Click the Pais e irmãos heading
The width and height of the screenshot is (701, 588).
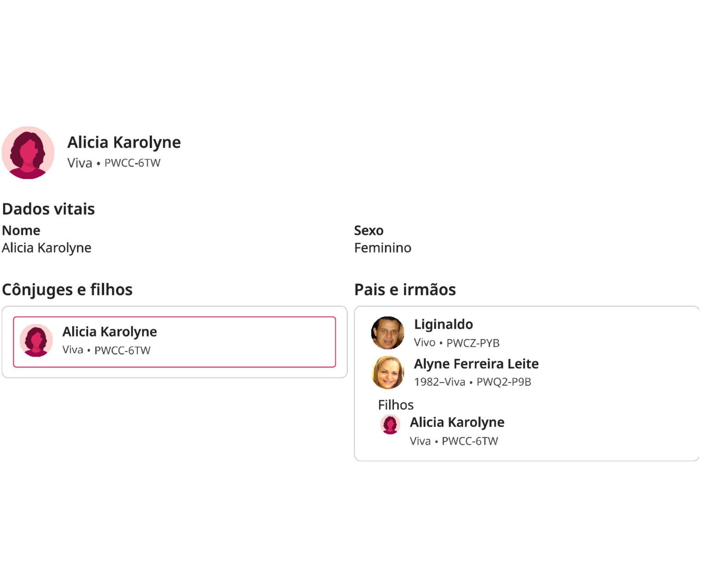(x=405, y=289)
